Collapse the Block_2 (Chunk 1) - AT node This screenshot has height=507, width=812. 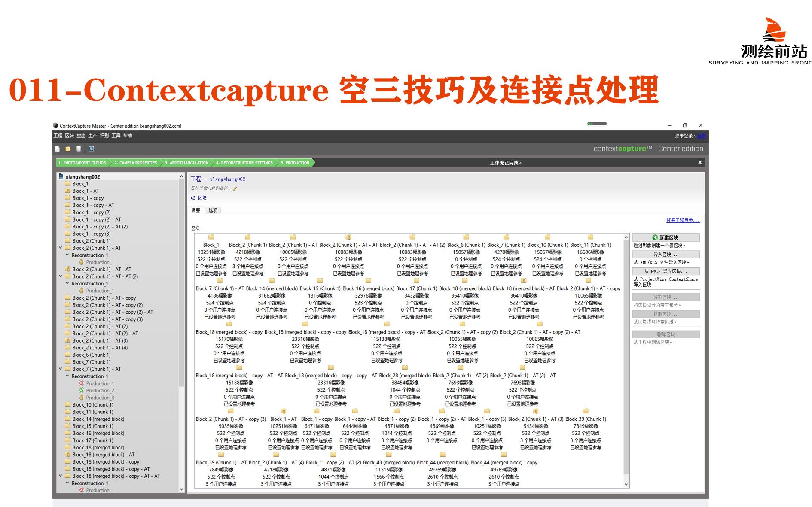61,248
